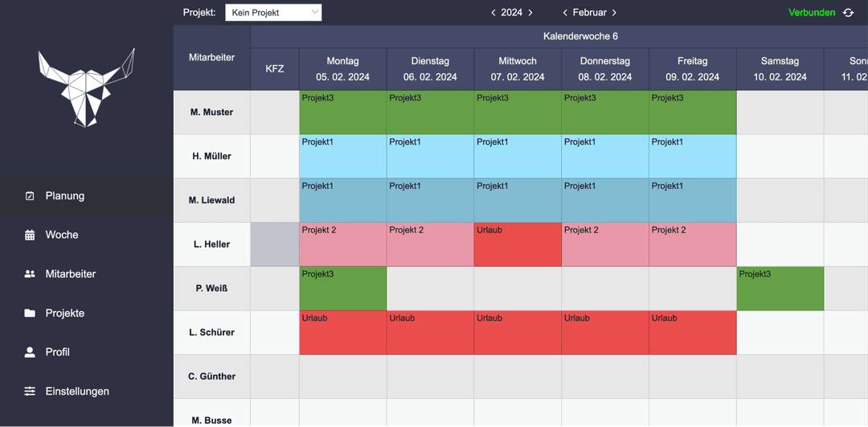Click M. Liewald's Projekt1 cell on Mittwoch
Image resolution: width=868 pixels, height=427 pixels.
(518, 200)
